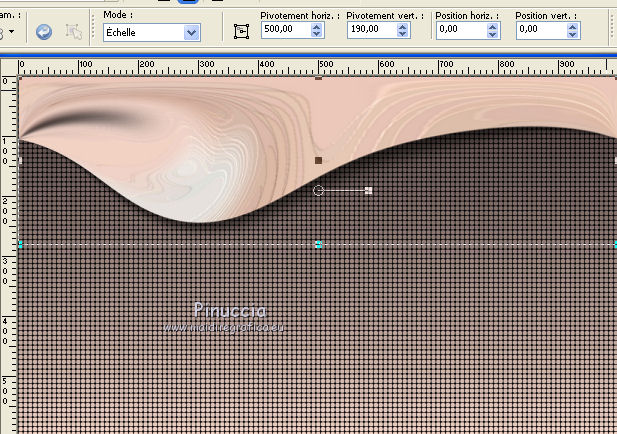Decrease the Pivotement horiz. value
Screen dimensions: 617x434
[x=316, y=34]
